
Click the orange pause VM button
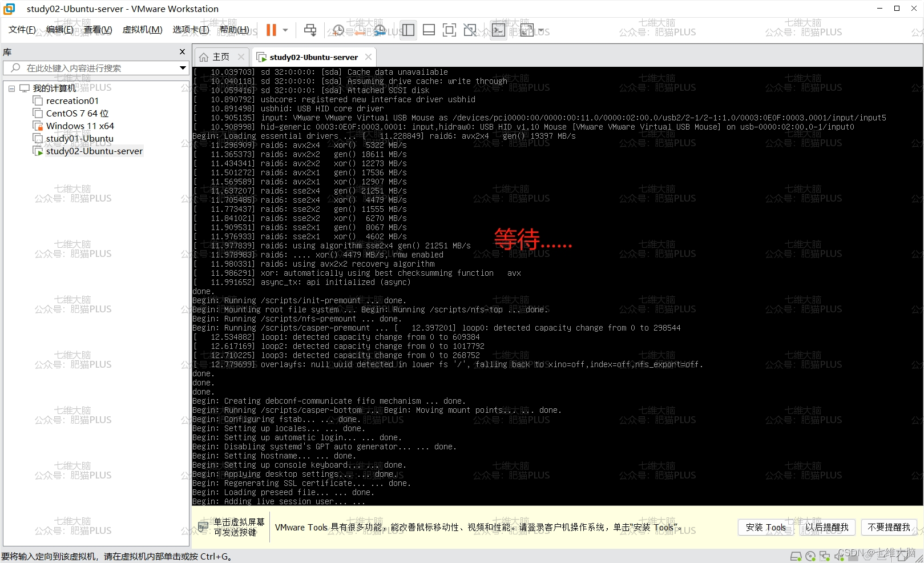pyautogui.click(x=272, y=30)
